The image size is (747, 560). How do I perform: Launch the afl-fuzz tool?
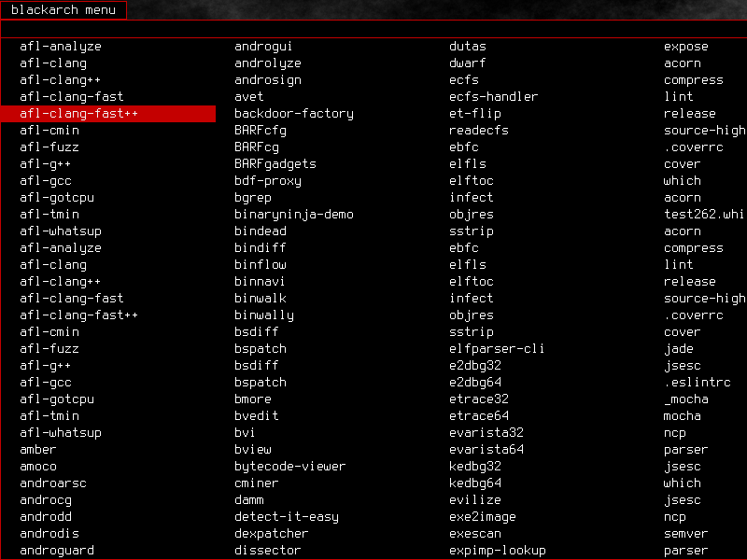point(45,147)
